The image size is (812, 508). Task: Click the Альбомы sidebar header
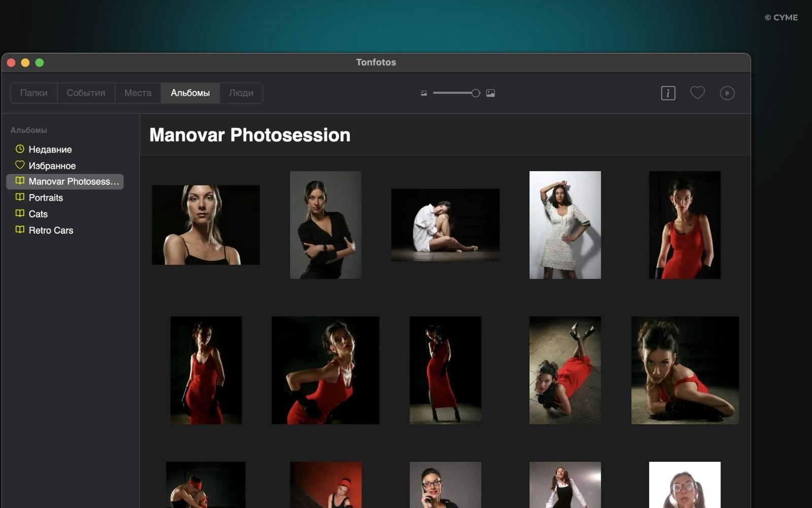pyautogui.click(x=29, y=130)
